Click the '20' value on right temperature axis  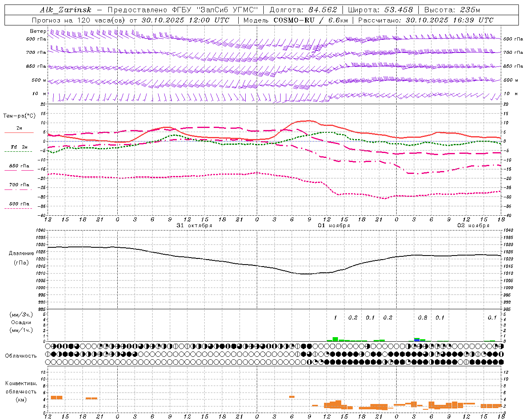506,105
